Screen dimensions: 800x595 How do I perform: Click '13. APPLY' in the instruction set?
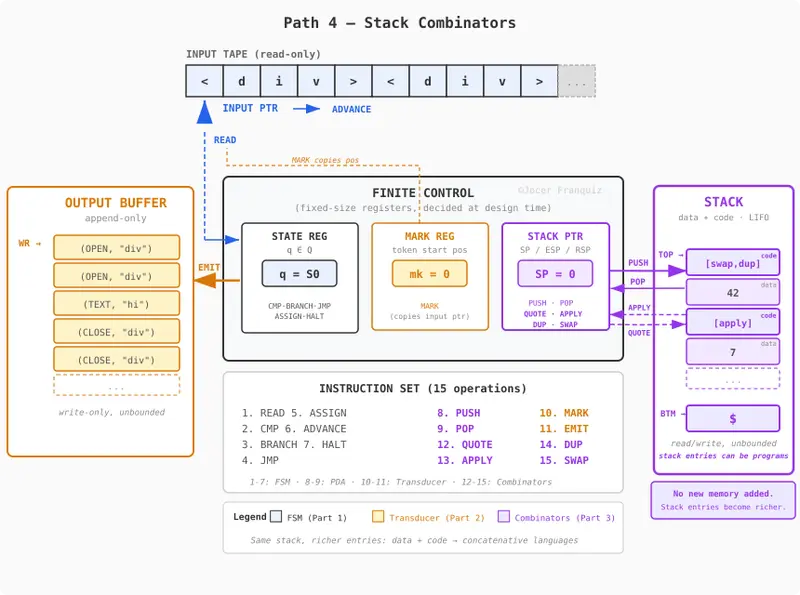tap(465, 460)
